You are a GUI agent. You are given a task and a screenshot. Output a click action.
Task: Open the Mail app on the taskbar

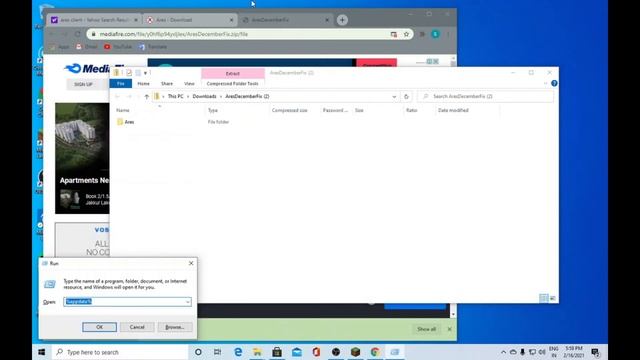pyautogui.click(x=297, y=352)
